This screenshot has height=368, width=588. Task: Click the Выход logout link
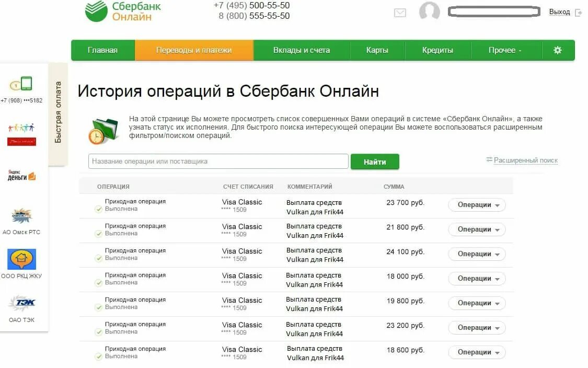[x=559, y=12]
